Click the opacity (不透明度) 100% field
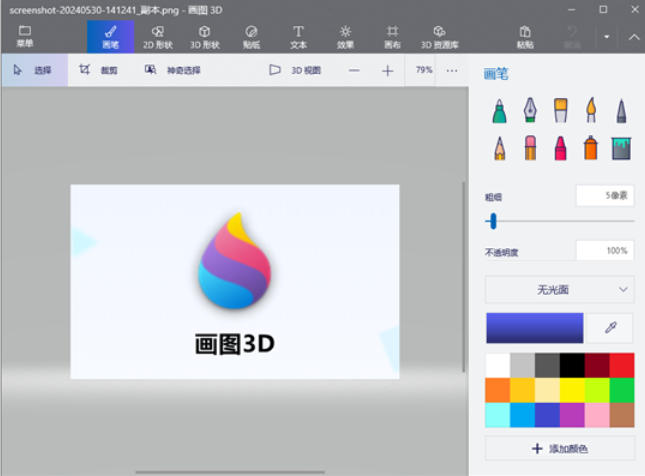Screen dimensions: 645x476 (605, 251)
